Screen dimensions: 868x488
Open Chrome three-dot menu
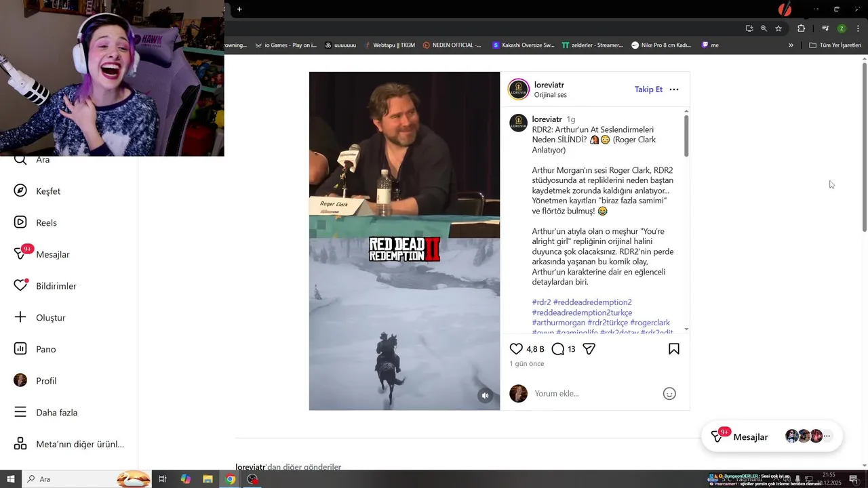click(859, 28)
